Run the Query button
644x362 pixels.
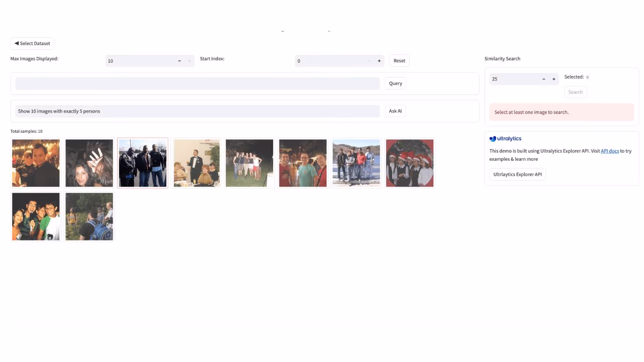coord(395,83)
